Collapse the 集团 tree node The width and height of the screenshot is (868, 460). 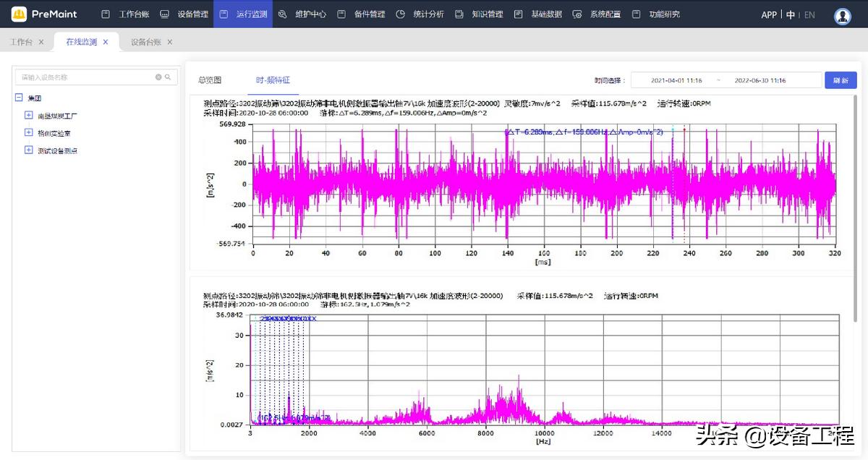point(19,98)
